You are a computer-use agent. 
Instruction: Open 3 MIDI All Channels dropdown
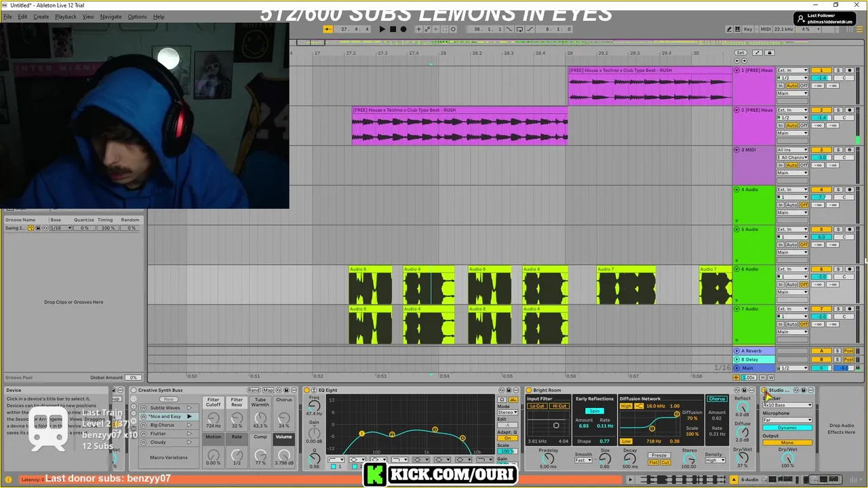click(x=792, y=157)
